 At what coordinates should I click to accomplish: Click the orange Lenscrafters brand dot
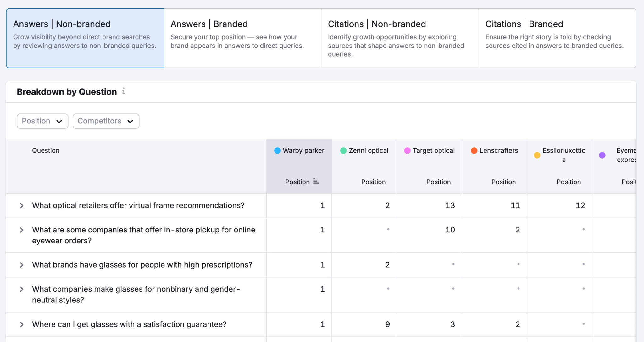point(474,150)
